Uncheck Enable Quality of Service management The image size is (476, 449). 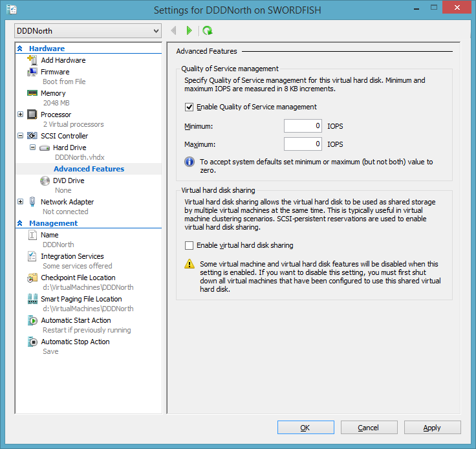tap(189, 107)
